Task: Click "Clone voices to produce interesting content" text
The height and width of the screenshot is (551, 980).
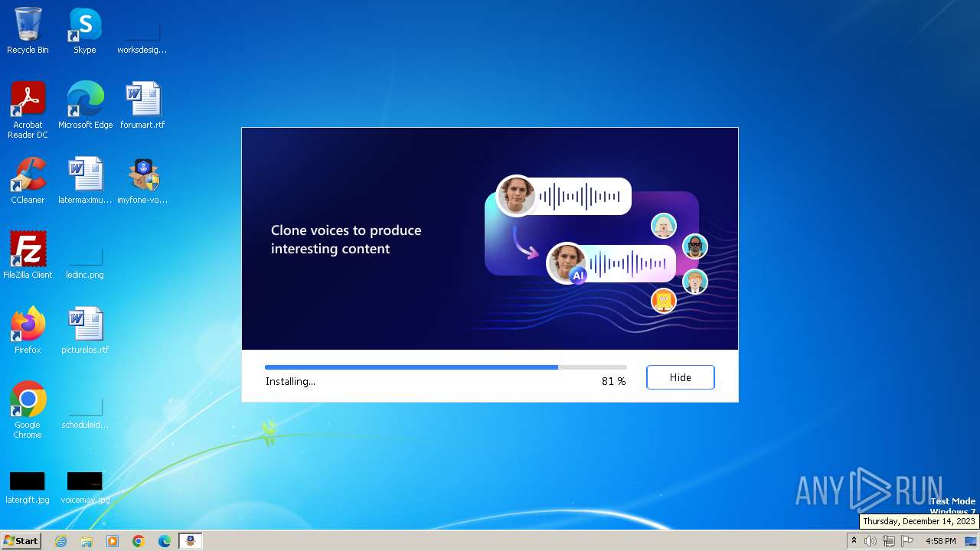Action: [346, 240]
